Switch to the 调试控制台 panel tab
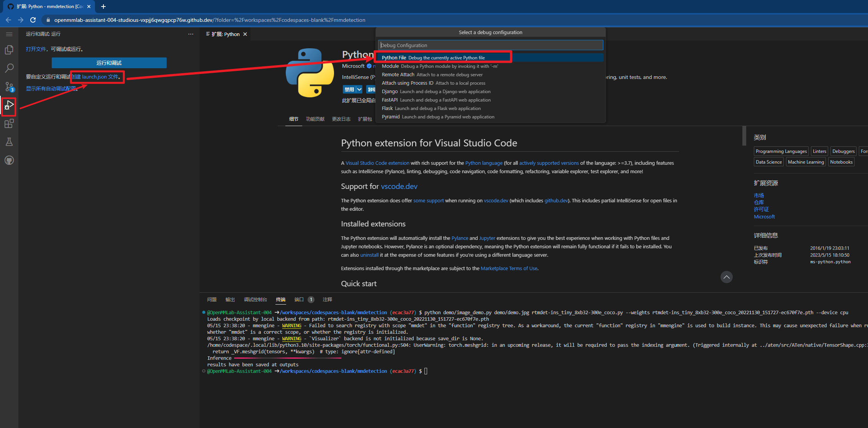The image size is (868, 428). 255,300
